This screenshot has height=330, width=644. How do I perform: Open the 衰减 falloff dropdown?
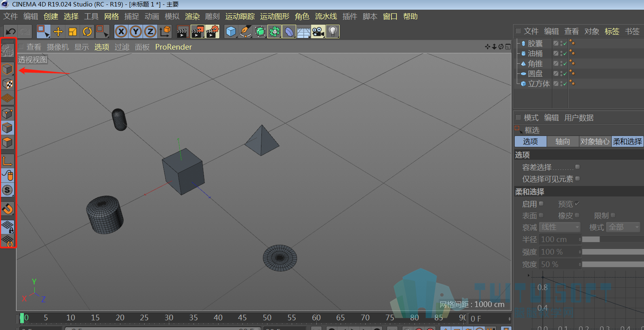[560, 227]
